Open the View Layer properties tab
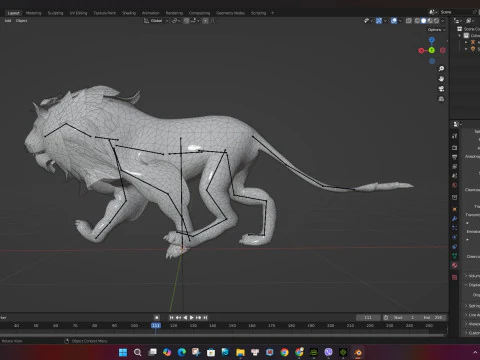480x360 pixels. pos(454,166)
